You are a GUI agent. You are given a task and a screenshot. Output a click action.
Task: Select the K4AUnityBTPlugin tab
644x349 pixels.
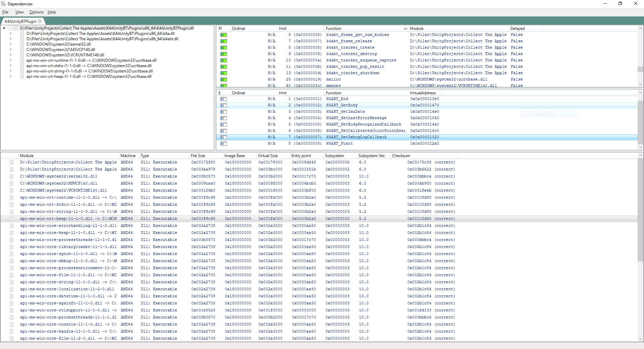[20, 21]
